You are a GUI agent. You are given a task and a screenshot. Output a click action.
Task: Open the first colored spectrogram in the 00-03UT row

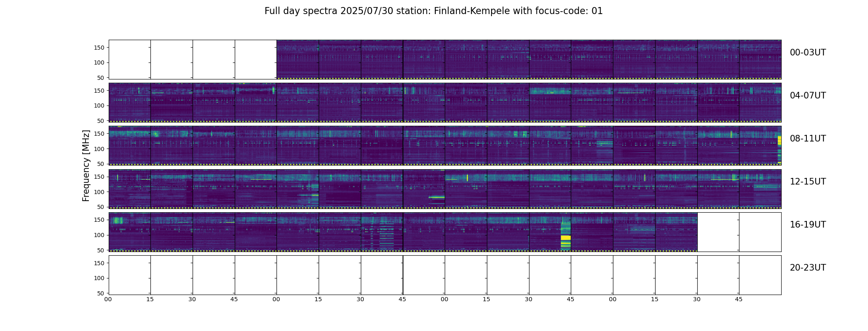point(298,60)
